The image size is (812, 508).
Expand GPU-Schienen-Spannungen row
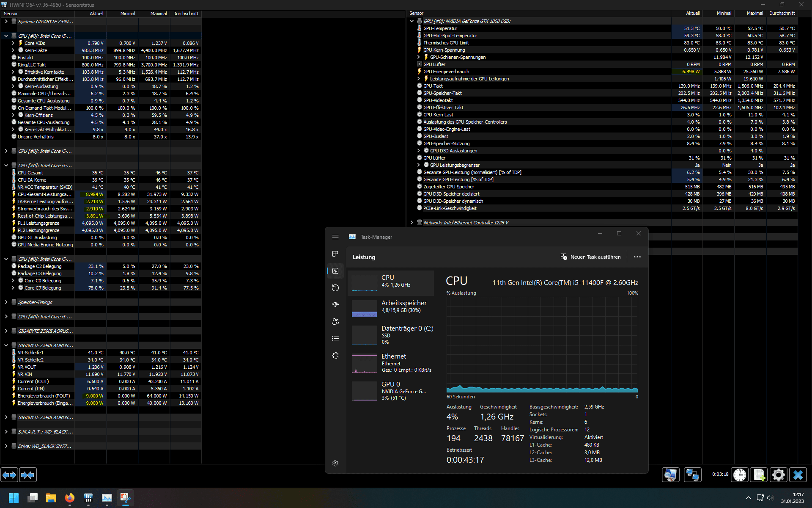[419, 57]
